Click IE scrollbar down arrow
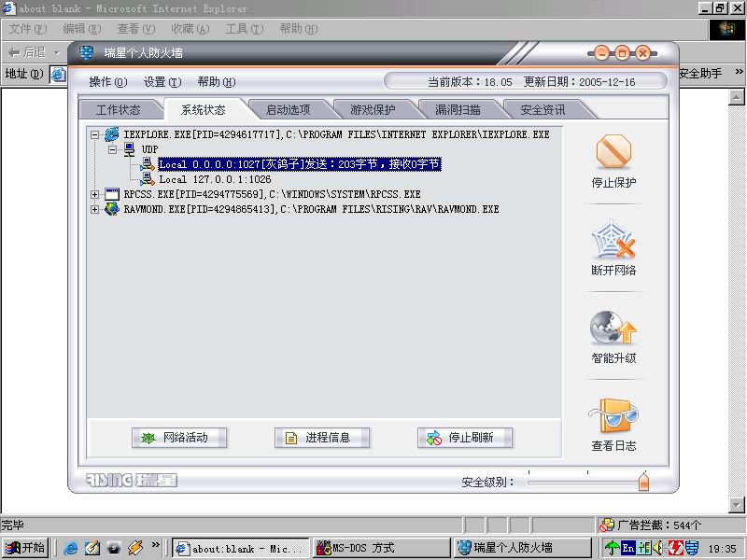 (736, 505)
